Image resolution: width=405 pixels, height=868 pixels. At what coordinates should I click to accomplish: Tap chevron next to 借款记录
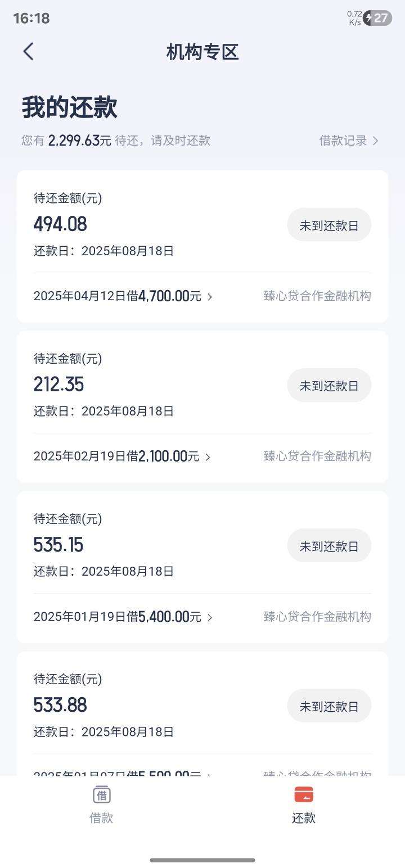(x=375, y=141)
